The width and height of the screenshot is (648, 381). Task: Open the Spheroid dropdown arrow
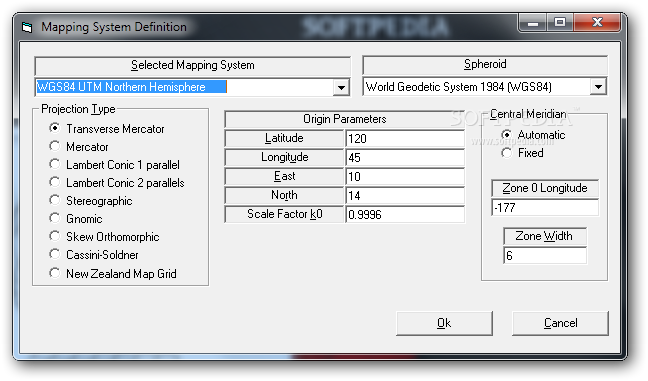[598, 87]
